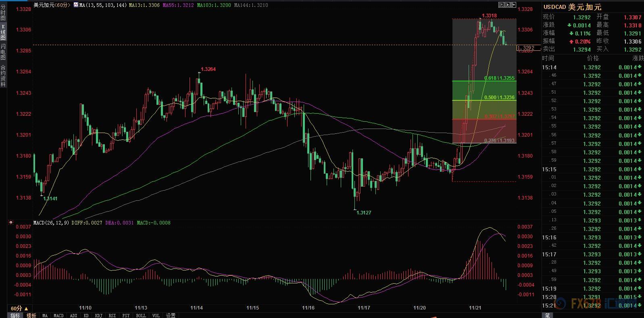644x318 pixels.
Task: Apply the MACD indicator from bottom bar
Action: pos(58,316)
